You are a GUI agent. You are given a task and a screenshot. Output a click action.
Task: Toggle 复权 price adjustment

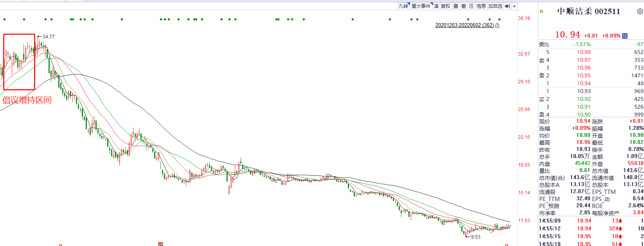446,6
